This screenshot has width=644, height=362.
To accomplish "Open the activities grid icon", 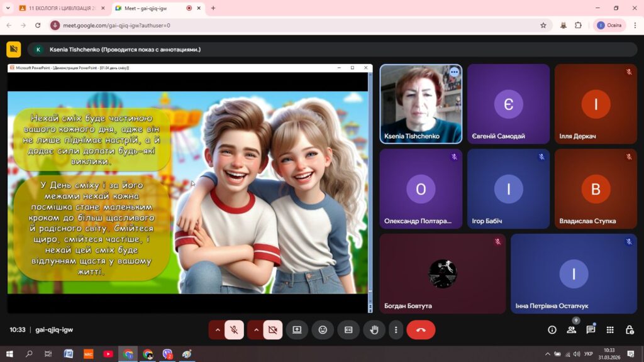I will [x=610, y=330].
